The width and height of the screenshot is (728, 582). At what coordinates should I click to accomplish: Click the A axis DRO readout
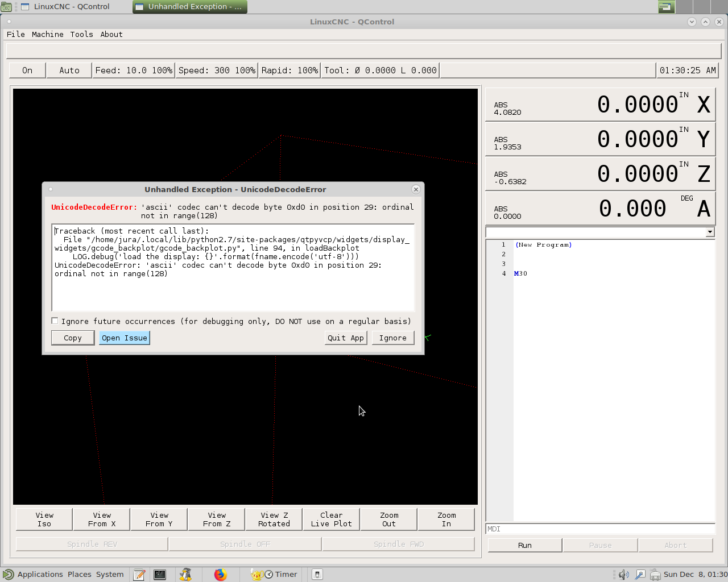pos(600,208)
